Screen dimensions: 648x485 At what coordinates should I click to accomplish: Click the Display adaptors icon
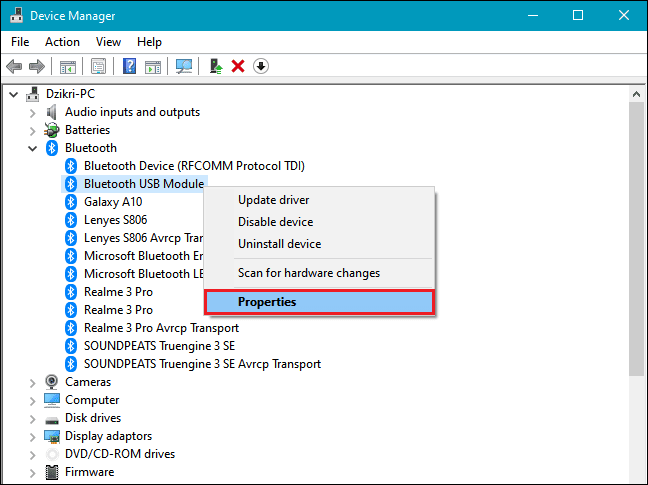pyautogui.click(x=52, y=436)
